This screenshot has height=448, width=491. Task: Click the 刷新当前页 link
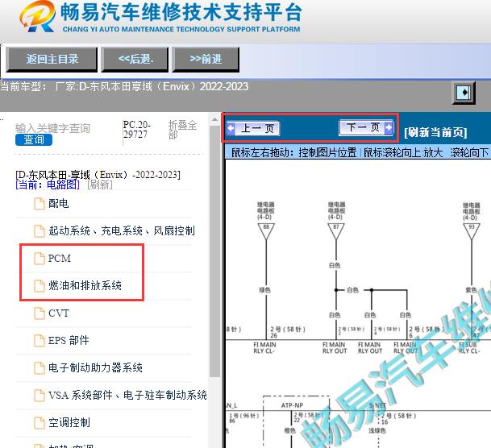point(435,132)
